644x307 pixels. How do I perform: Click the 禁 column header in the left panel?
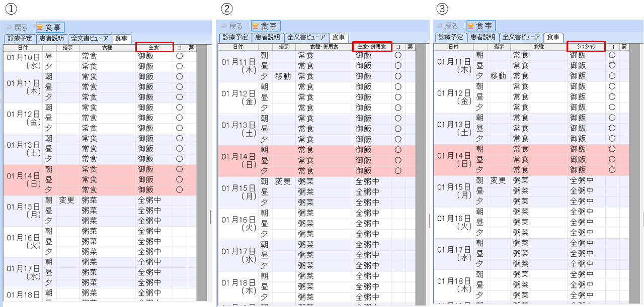point(191,47)
